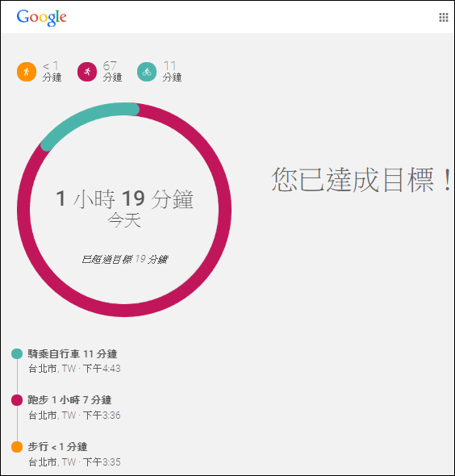Image resolution: width=455 pixels, height=476 pixels.
Task: Open the 步行 <1 分鐘 entry
Action: (57, 447)
